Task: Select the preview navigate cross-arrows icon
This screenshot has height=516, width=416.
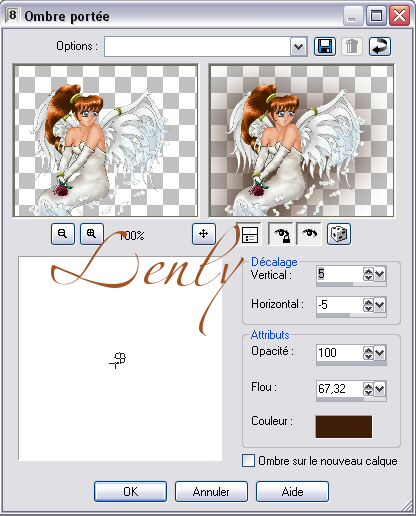Action: [x=203, y=234]
